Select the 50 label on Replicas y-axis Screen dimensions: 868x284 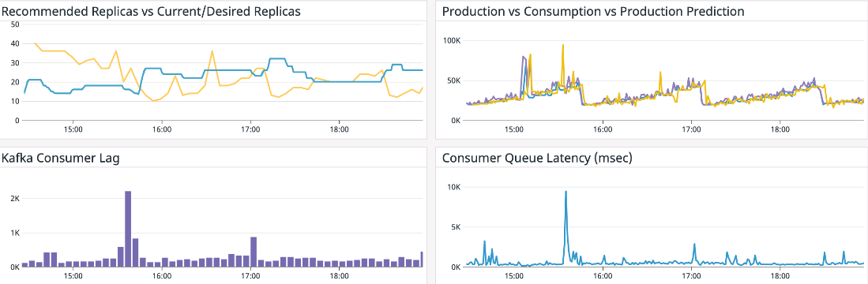point(16,24)
